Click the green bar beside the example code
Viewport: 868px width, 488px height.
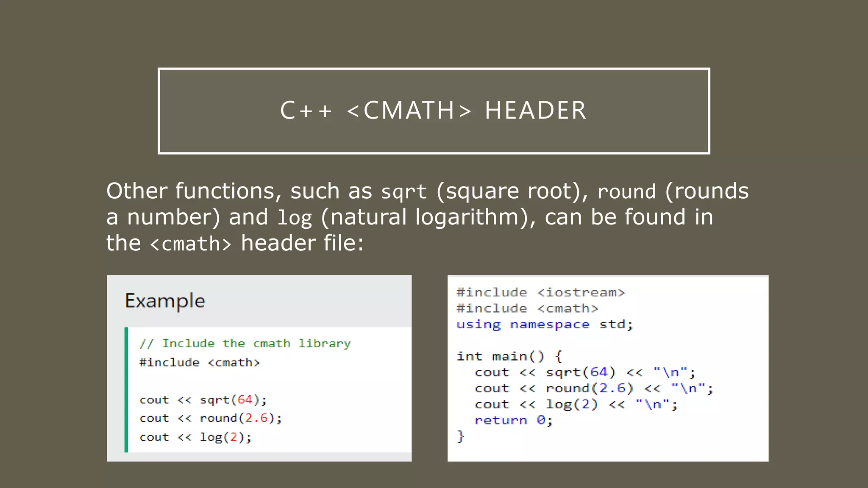click(126, 390)
